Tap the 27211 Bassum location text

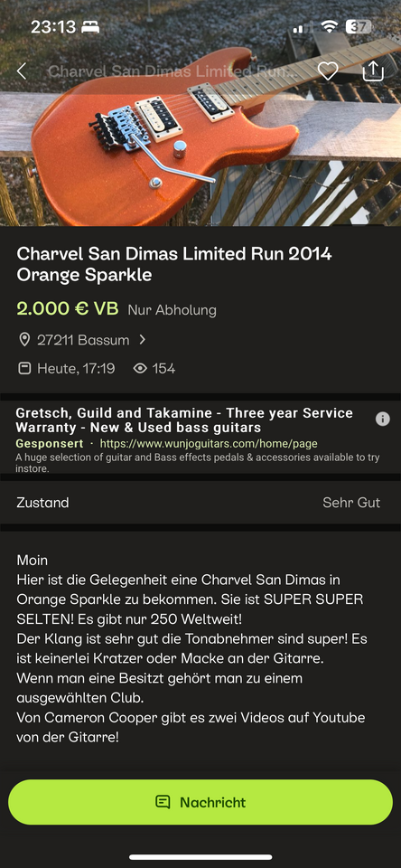[x=83, y=339]
